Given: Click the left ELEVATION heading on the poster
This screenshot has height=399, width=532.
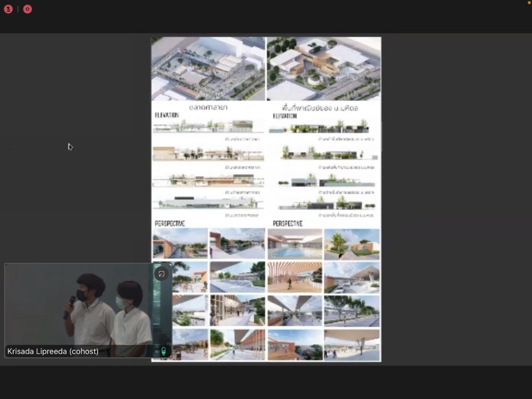Looking at the screenshot, I should pos(167,115).
